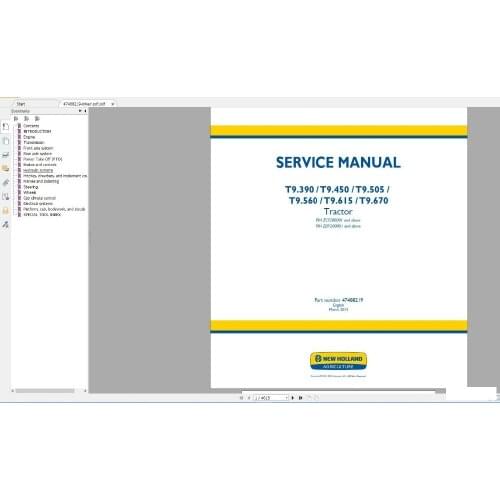
Task: Open the Front axle system bookmark
Action: pyautogui.click(x=38, y=148)
